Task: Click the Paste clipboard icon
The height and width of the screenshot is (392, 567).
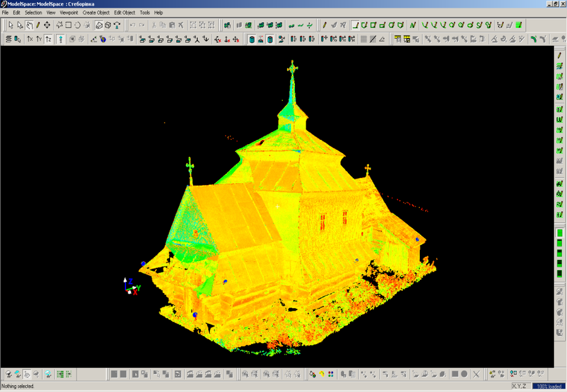Action: (x=172, y=25)
